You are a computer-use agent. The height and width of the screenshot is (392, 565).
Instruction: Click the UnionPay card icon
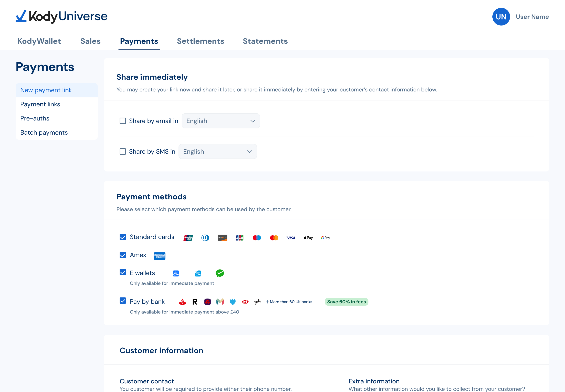pos(188,238)
